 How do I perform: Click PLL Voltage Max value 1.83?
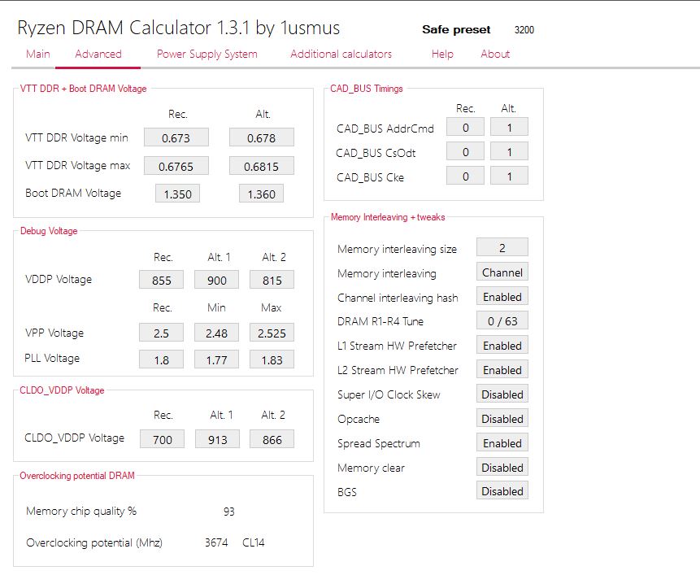click(x=272, y=359)
